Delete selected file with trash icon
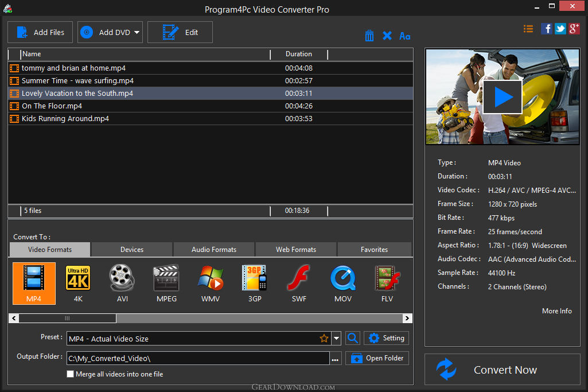 (x=369, y=36)
